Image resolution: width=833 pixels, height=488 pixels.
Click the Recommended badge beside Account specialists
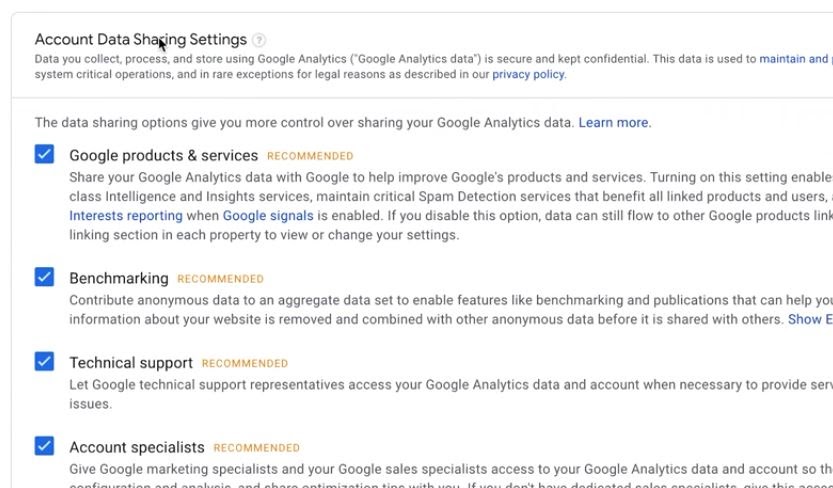[x=256, y=448]
